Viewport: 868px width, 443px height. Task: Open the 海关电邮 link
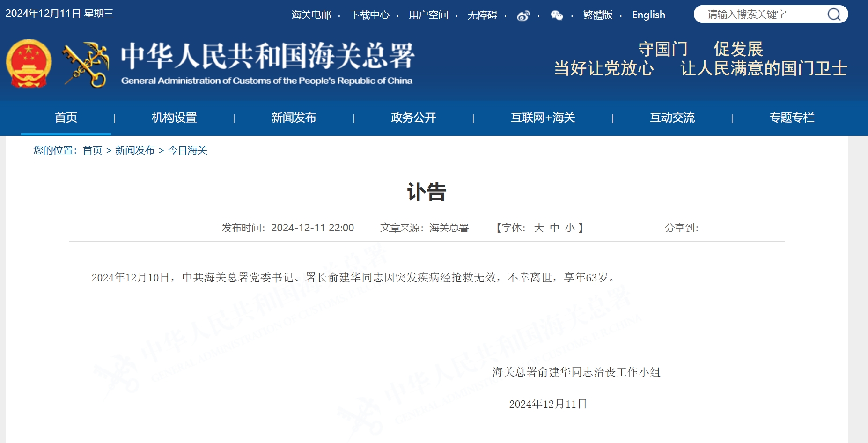(x=311, y=15)
